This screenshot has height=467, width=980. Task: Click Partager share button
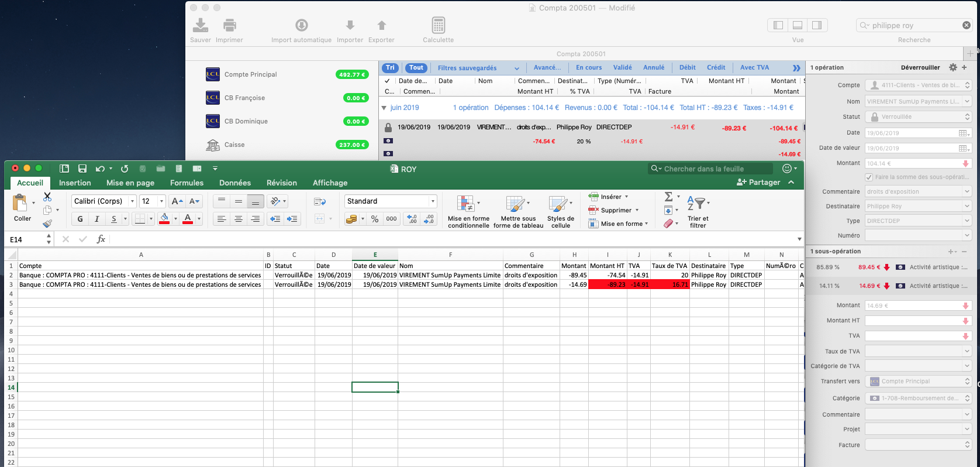pyautogui.click(x=758, y=183)
